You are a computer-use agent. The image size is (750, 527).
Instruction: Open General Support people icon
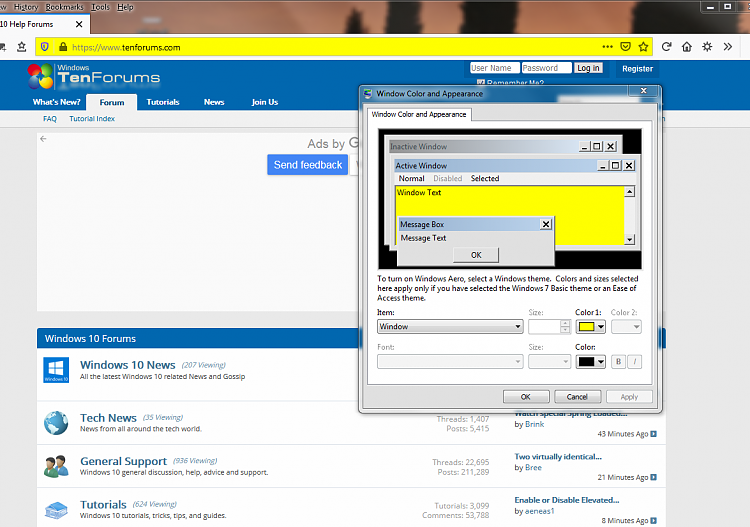[56, 466]
